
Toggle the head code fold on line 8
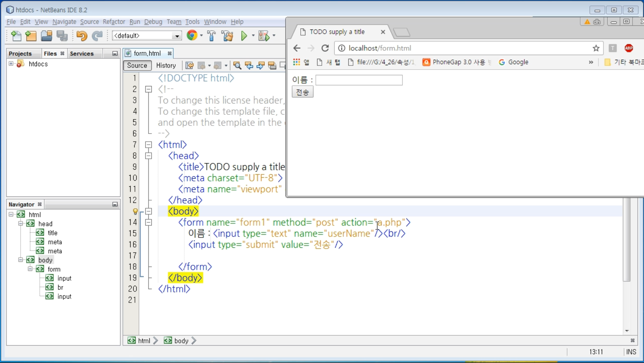click(x=148, y=156)
